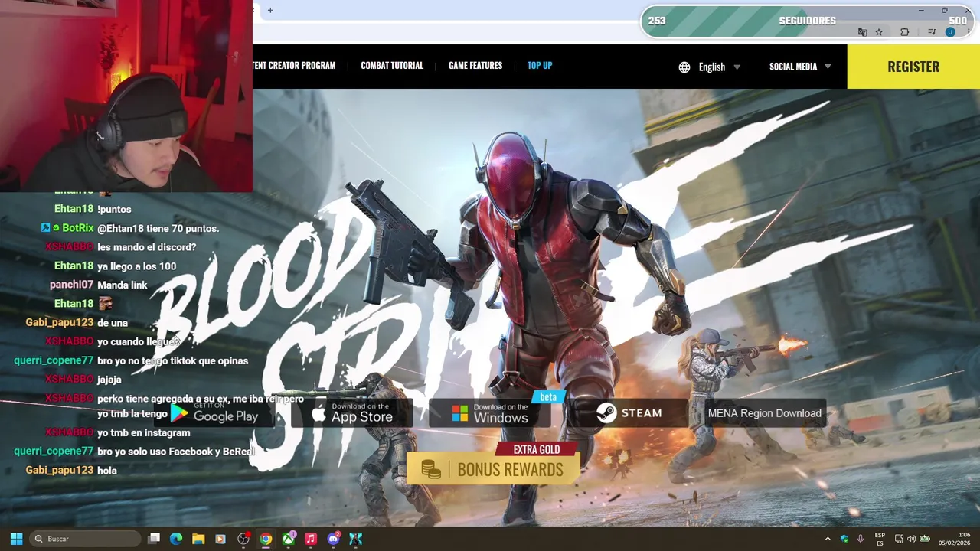
Task: Click panchi07's "Manda link" message
Action: coord(122,285)
